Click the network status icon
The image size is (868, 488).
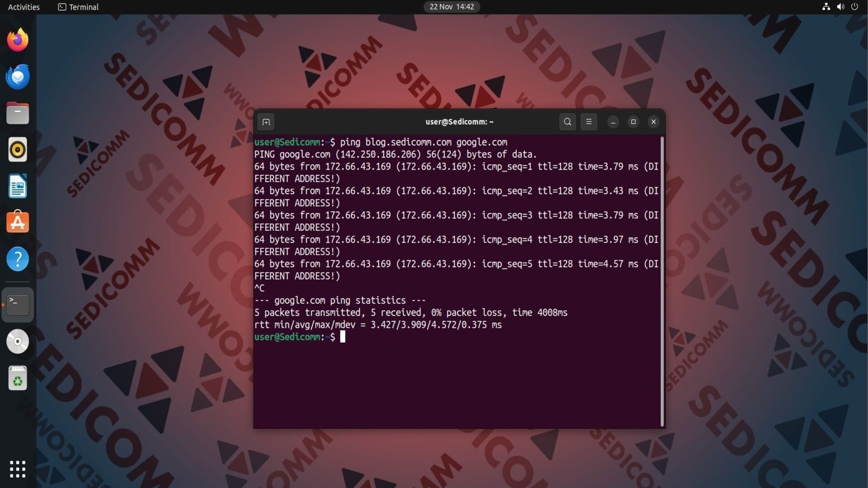tap(826, 7)
